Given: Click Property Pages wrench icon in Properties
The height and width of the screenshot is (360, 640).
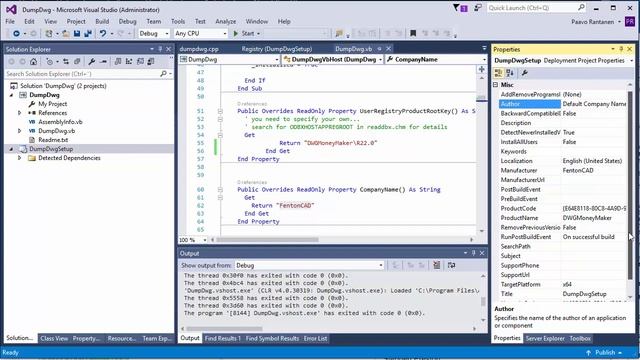Looking at the screenshot, I should coord(525,73).
